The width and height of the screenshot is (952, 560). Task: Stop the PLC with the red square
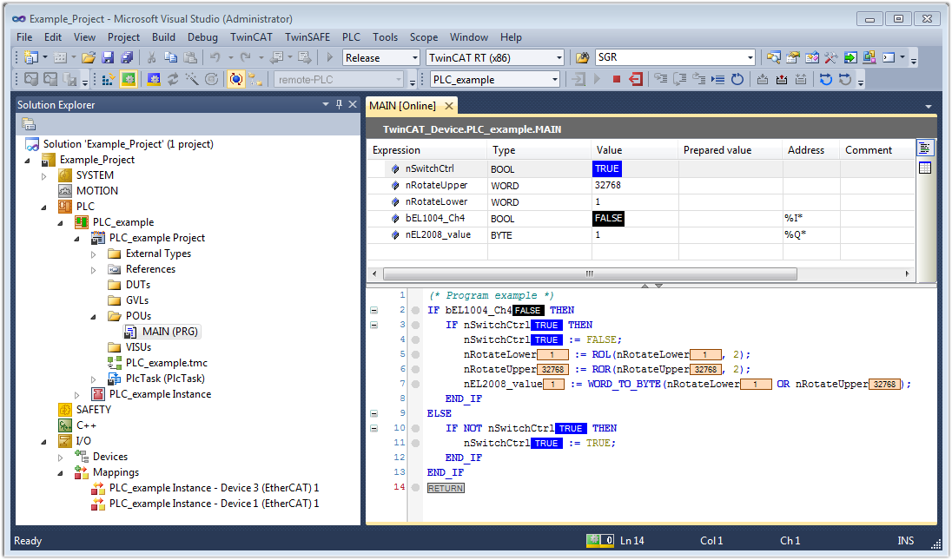point(616,80)
